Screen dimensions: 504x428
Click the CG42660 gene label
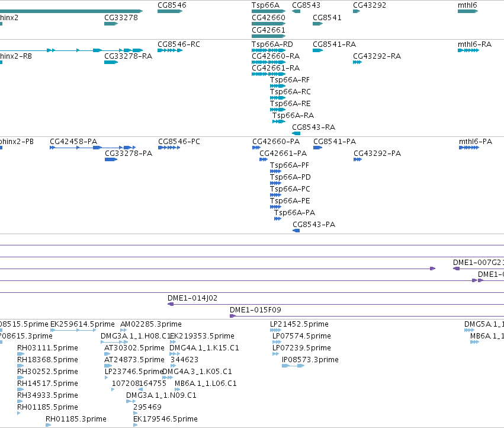268,18
